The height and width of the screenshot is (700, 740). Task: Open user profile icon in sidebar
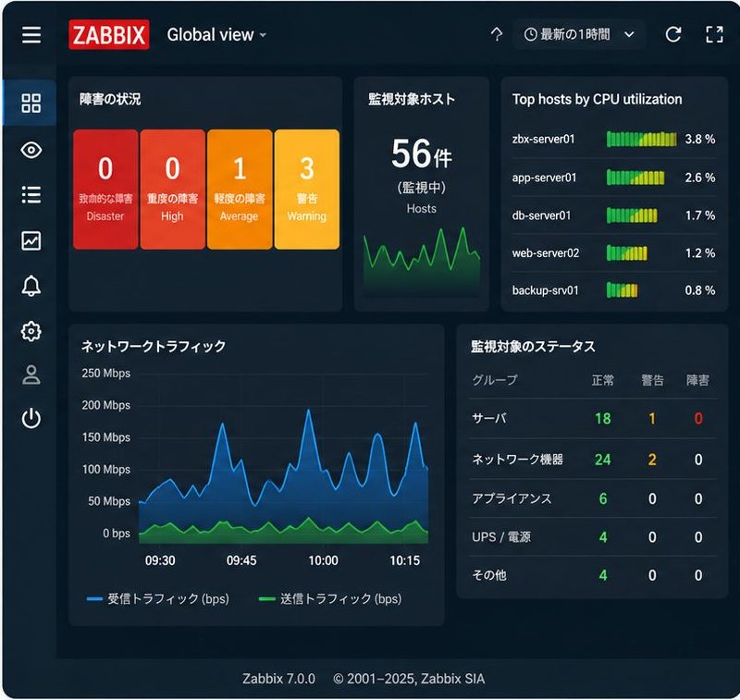tap(31, 375)
